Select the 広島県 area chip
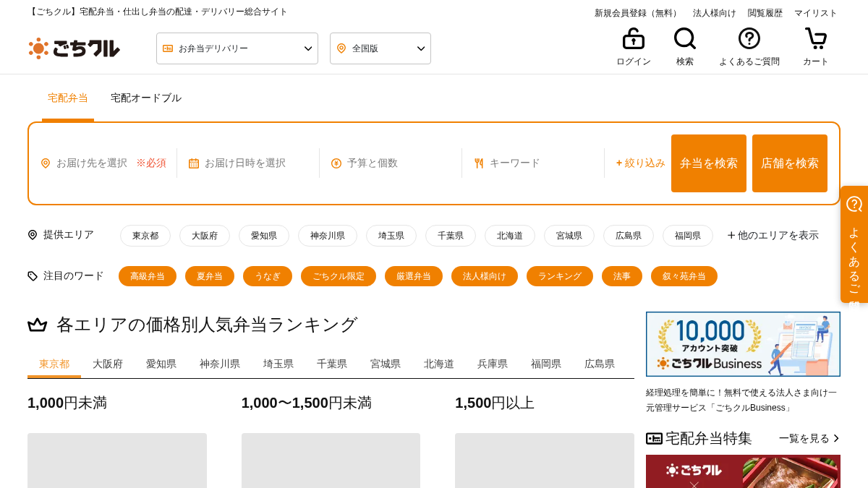Screen dimensions: 868x488 [629, 236]
